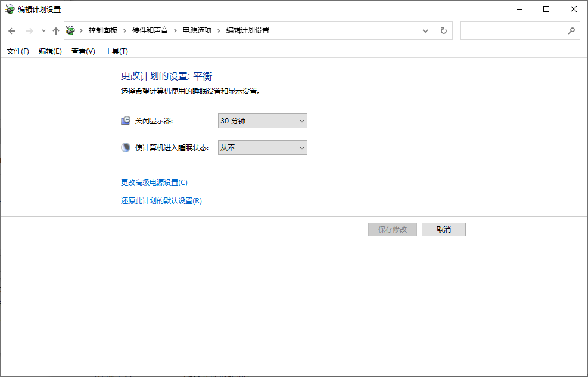Open the sleep dropdown showing 从不
This screenshot has height=377, width=588.
[x=262, y=147]
